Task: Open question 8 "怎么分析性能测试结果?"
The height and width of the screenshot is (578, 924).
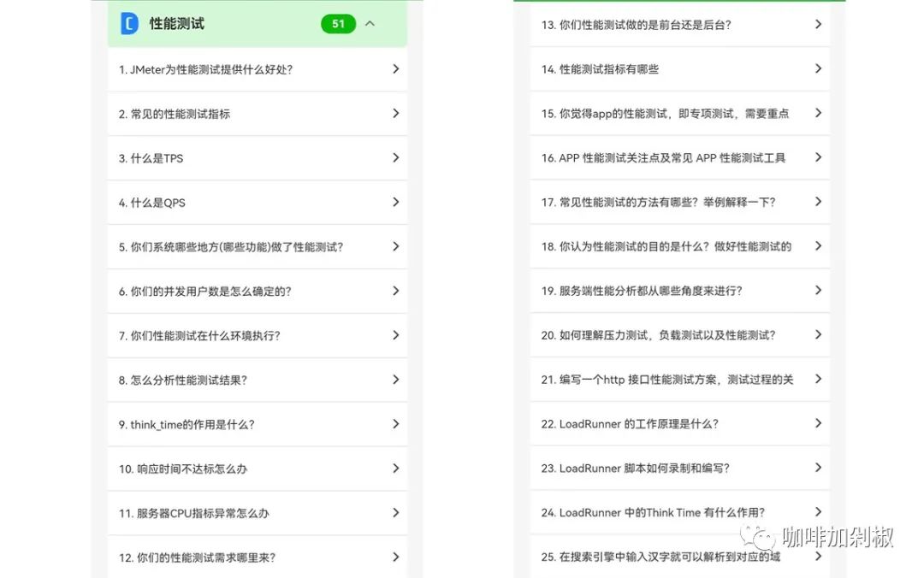Action: pos(258,380)
